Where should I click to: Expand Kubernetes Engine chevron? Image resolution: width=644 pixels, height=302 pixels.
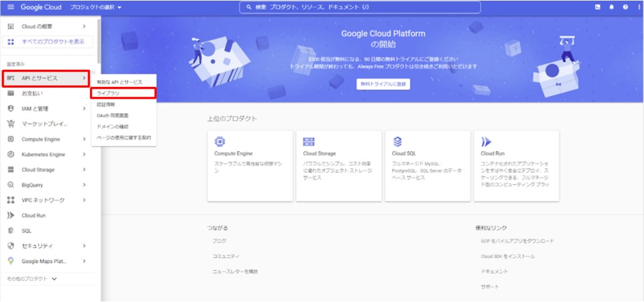[84, 154]
